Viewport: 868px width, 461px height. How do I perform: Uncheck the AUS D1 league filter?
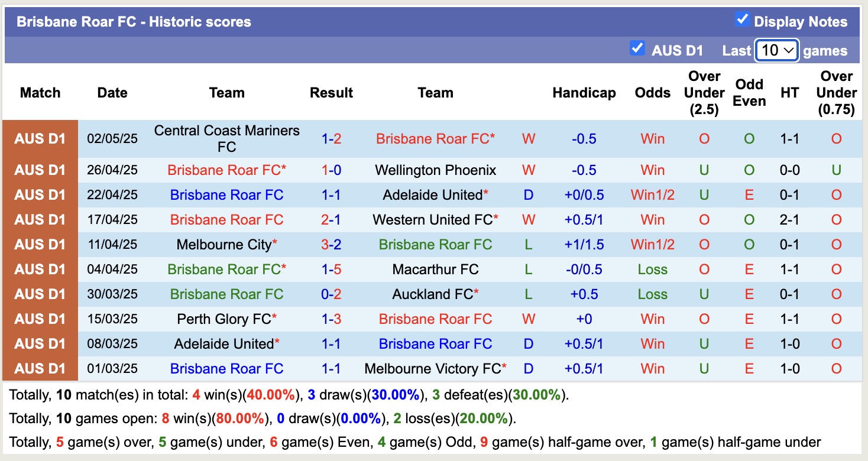[637, 50]
